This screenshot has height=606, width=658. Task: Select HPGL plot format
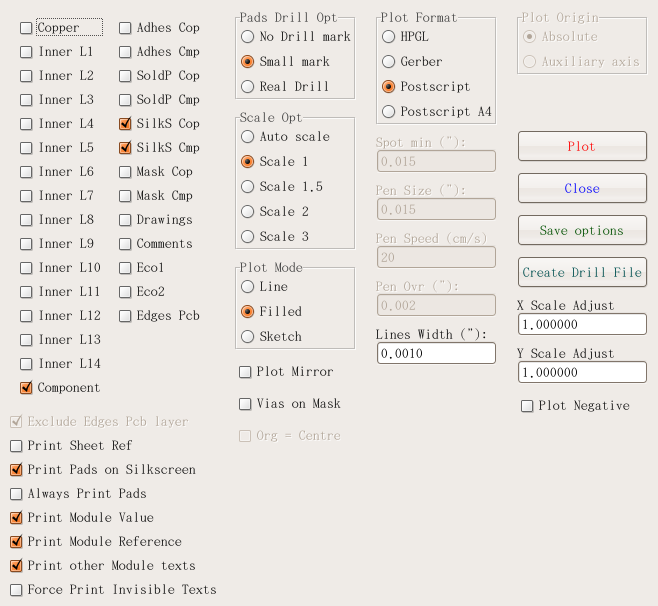[x=388, y=37]
